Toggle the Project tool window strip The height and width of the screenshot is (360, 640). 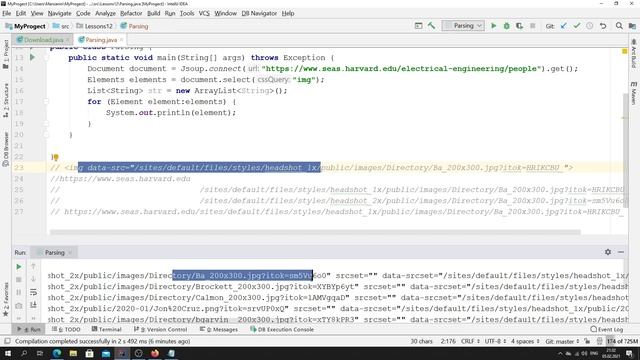click(6, 53)
